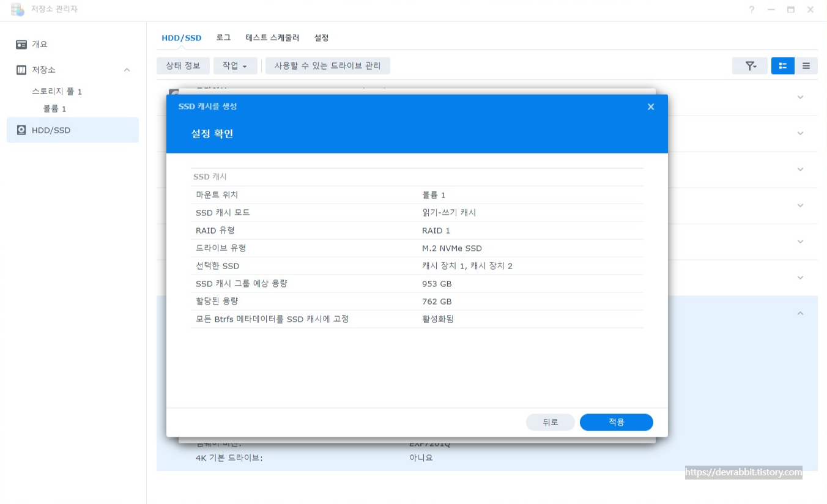
Task: Select 볼륨 1 in sidebar tree
Action: [x=54, y=108]
